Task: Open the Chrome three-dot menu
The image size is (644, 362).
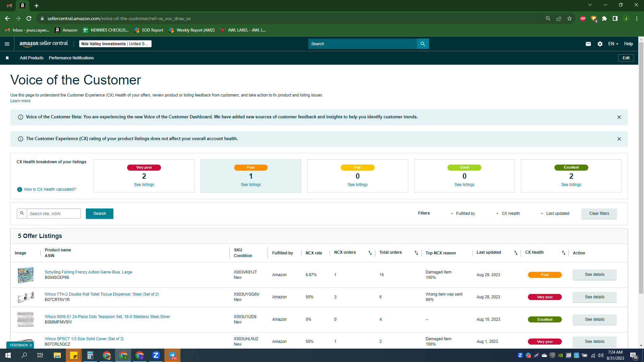Action: [637, 18]
